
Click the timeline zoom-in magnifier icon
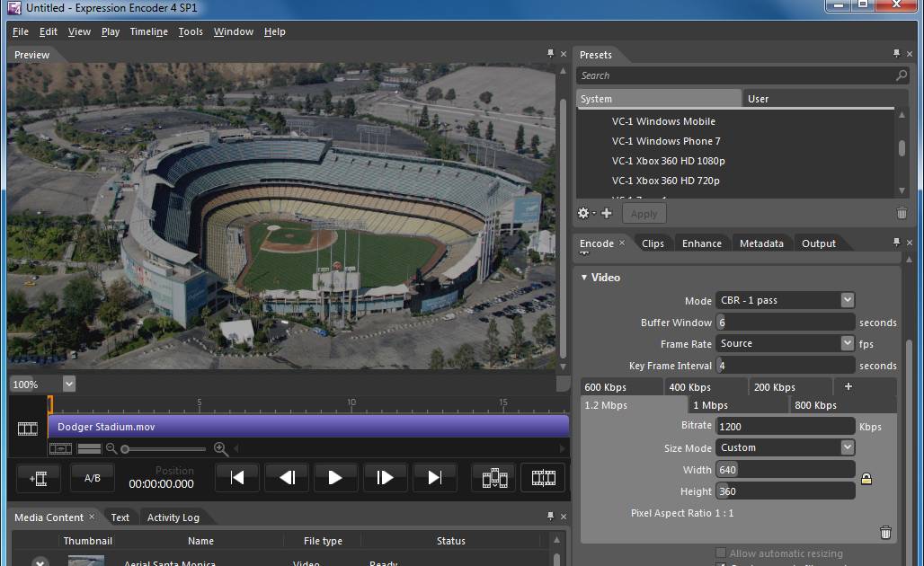point(221,448)
